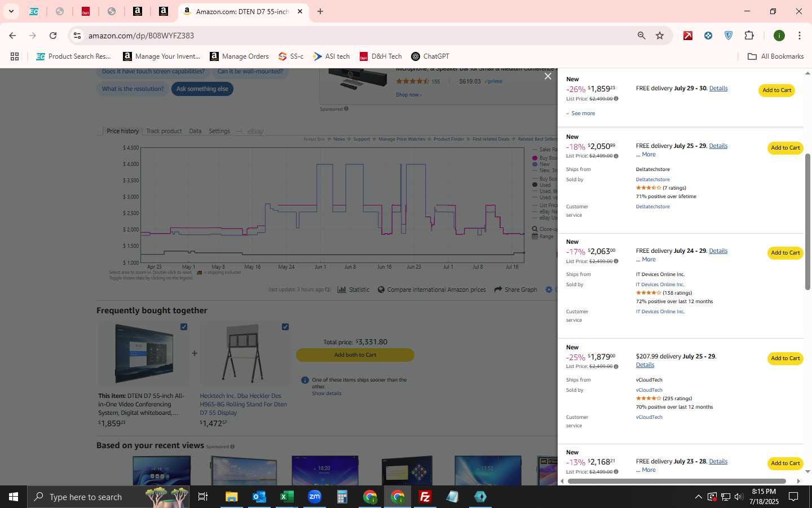
Task: Add the Deltatechstore $2,050 offer to cart
Action: [x=785, y=148]
